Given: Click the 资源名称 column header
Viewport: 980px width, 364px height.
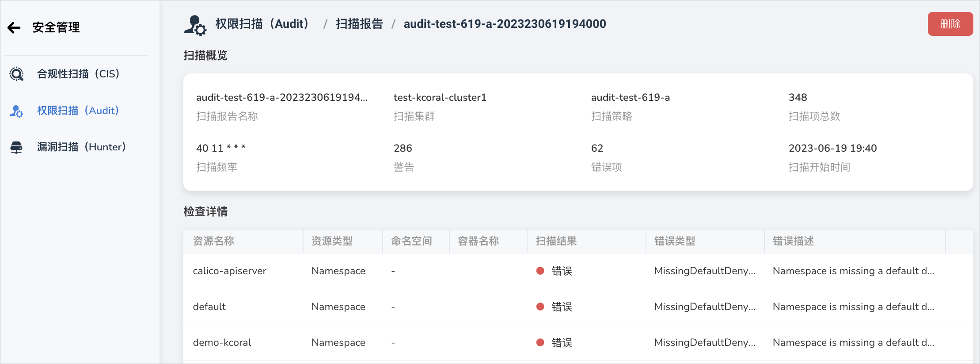Looking at the screenshot, I should pos(213,241).
